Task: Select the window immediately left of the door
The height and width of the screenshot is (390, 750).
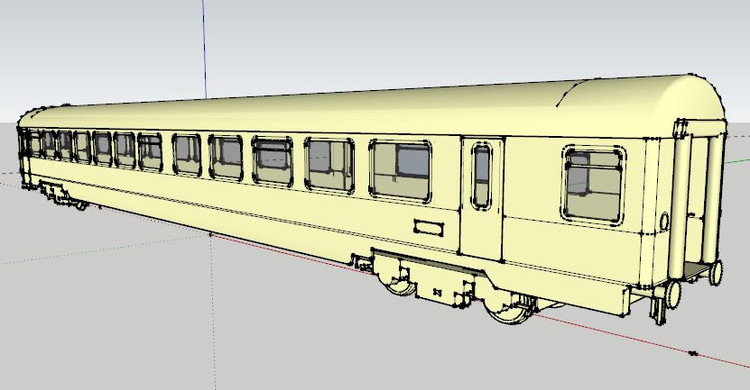Action: click(x=400, y=170)
